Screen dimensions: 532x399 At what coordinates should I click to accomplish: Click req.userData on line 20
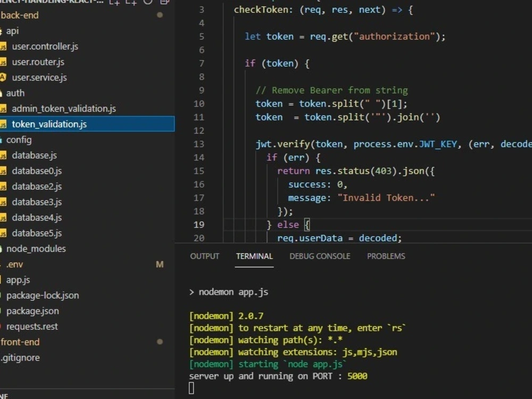(310, 238)
